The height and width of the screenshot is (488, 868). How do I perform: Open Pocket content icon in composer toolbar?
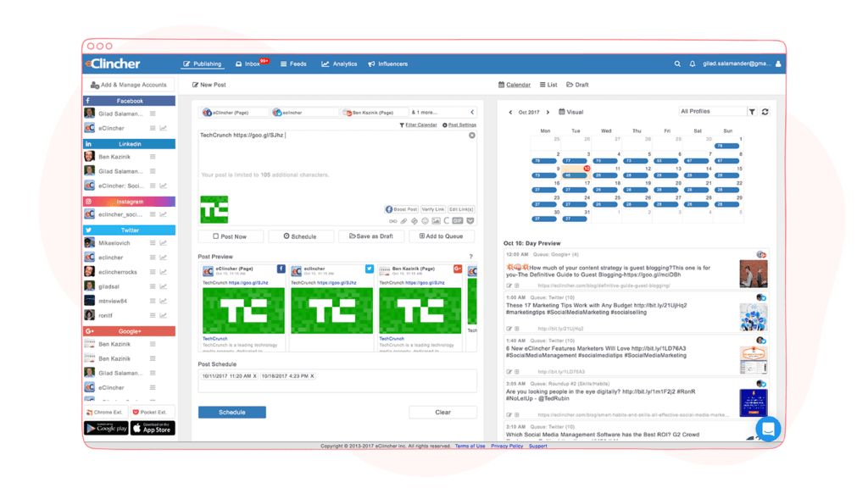[x=470, y=221]
